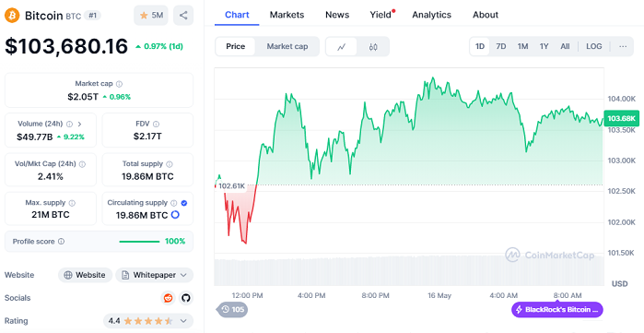This screenshot has height=333, width=644.
Task: Click the Max. supply info icon
Action: click(72, 203)
